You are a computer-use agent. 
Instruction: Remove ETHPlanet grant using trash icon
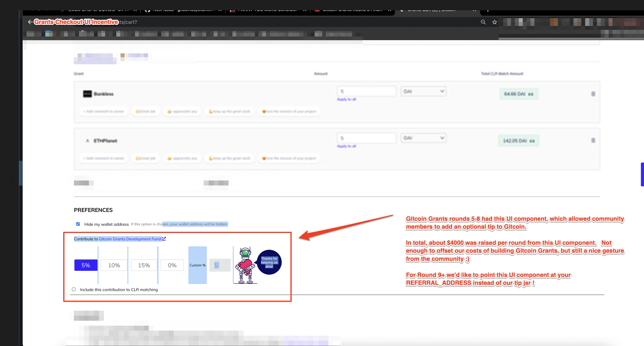pyautogui.click(x=593, y=140)
